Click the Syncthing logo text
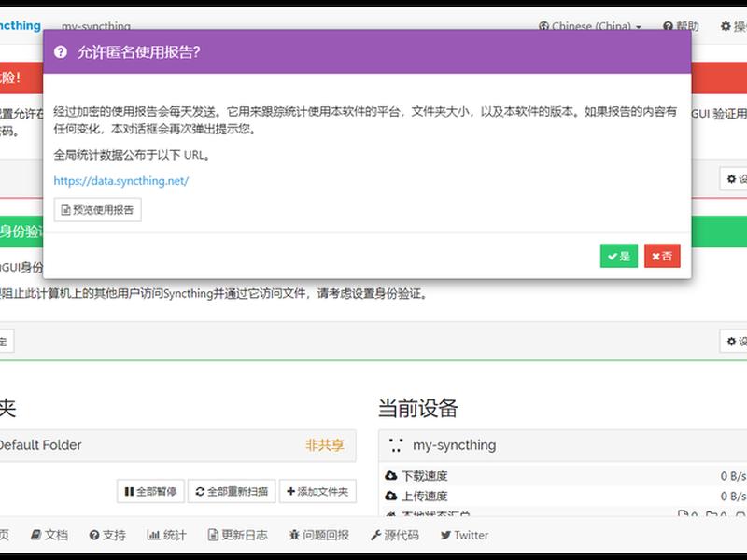 (x=20, y=25)
